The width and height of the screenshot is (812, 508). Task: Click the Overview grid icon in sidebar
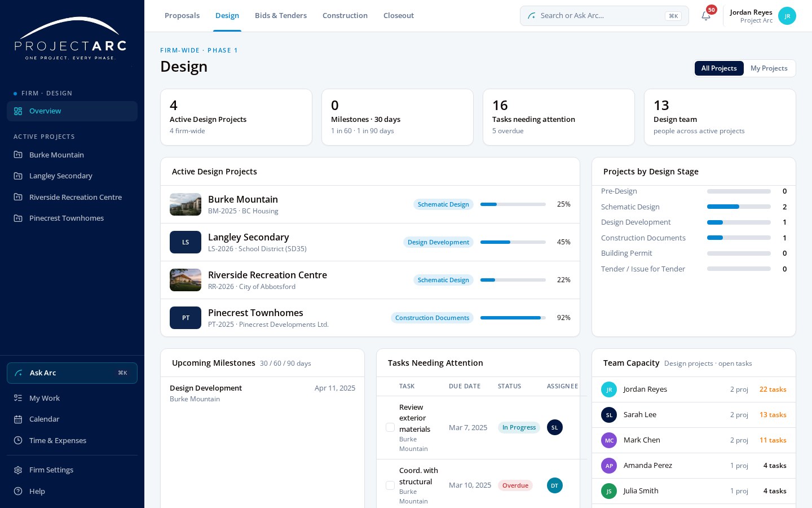18,111
